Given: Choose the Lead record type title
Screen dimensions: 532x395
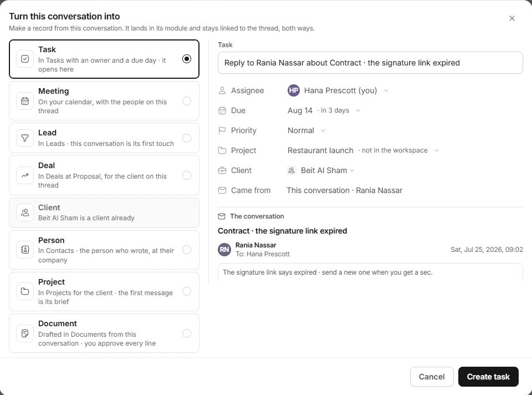Looking at the screenshot, I should (47, 133).
